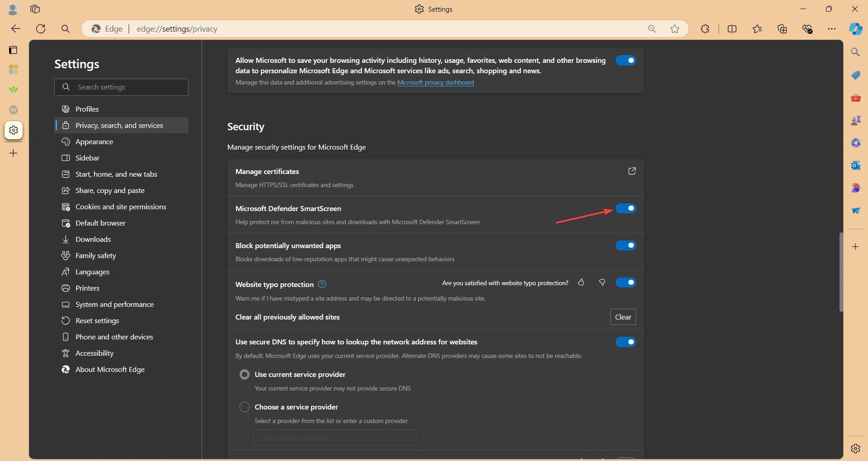Launch Outlook from the right sidebar

(855, 165)
